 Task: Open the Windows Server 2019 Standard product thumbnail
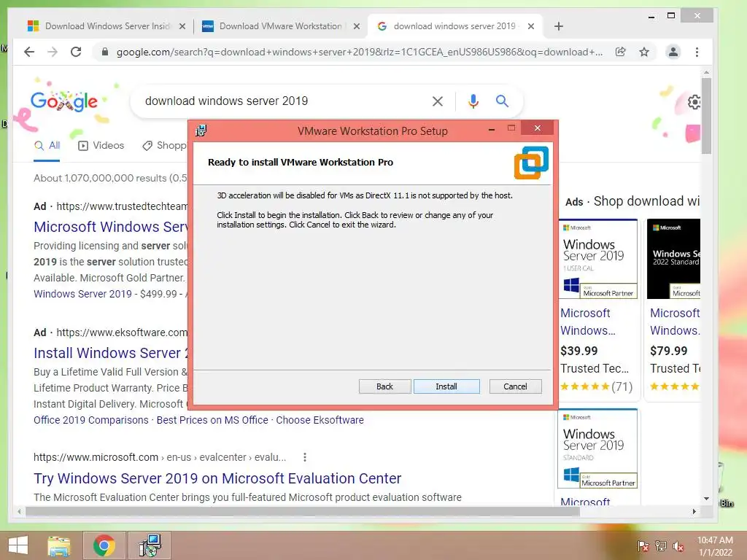597,448
